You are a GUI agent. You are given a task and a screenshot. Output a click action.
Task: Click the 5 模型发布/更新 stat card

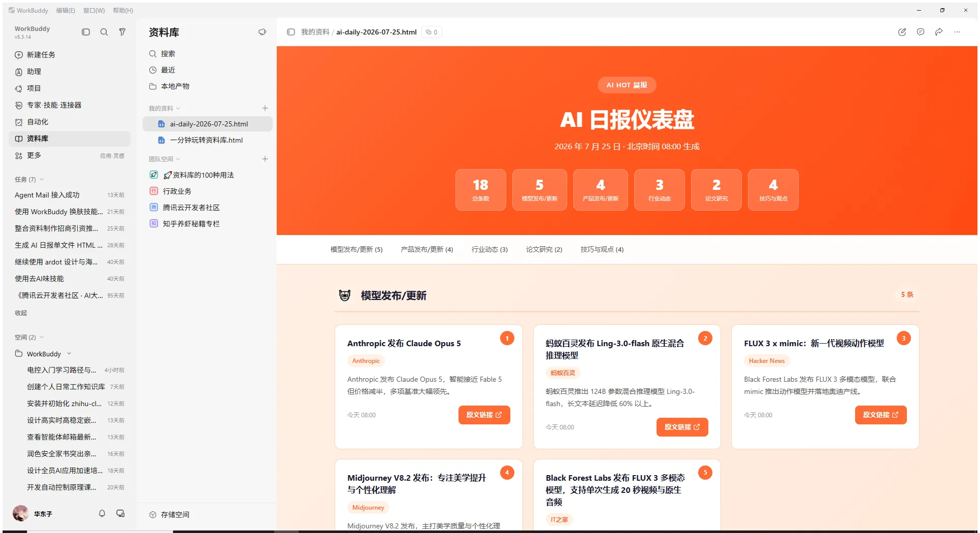point(540,190)
